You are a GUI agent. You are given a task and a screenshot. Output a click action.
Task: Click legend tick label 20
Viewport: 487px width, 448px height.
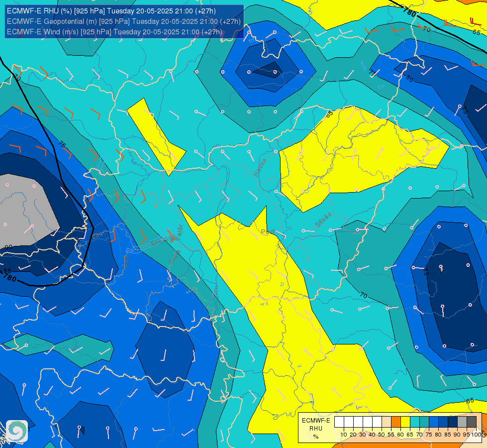tap(353, 435)
